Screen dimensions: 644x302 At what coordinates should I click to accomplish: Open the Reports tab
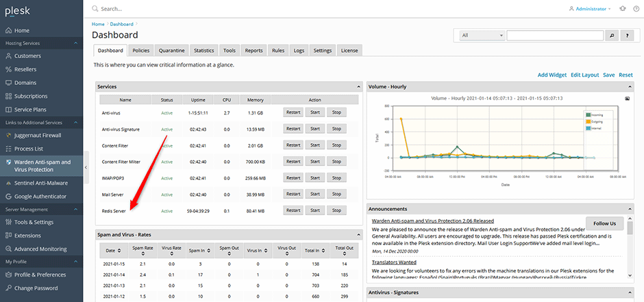(253, 51)
